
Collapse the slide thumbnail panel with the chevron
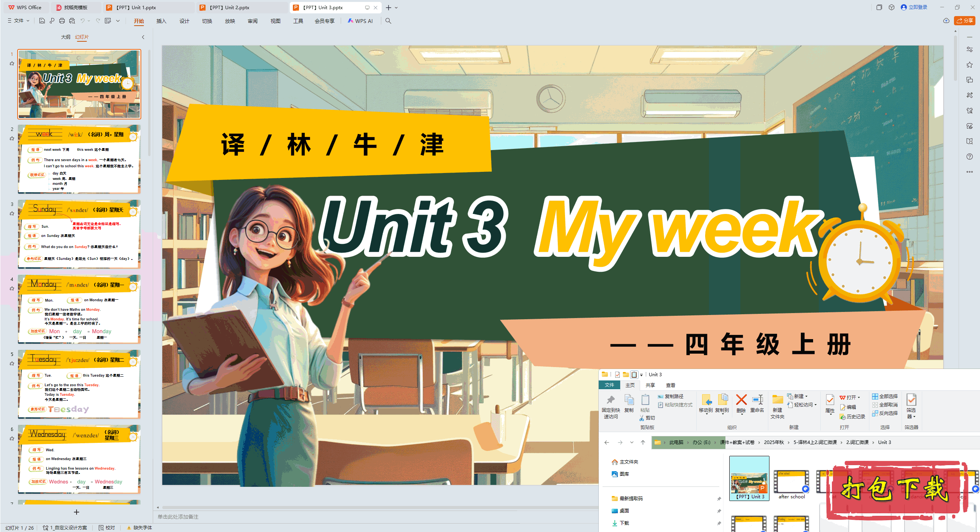click(x=143, y=37)
